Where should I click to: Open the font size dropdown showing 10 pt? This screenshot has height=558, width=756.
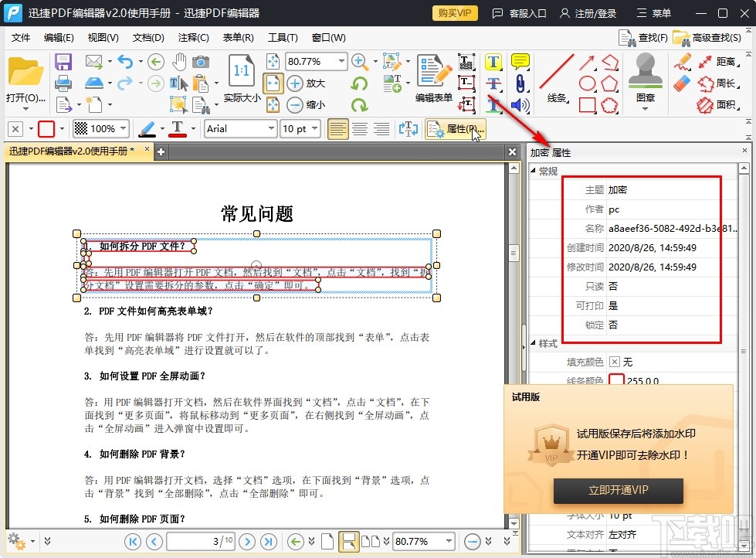pyautogui.click(x=300, y=128)
